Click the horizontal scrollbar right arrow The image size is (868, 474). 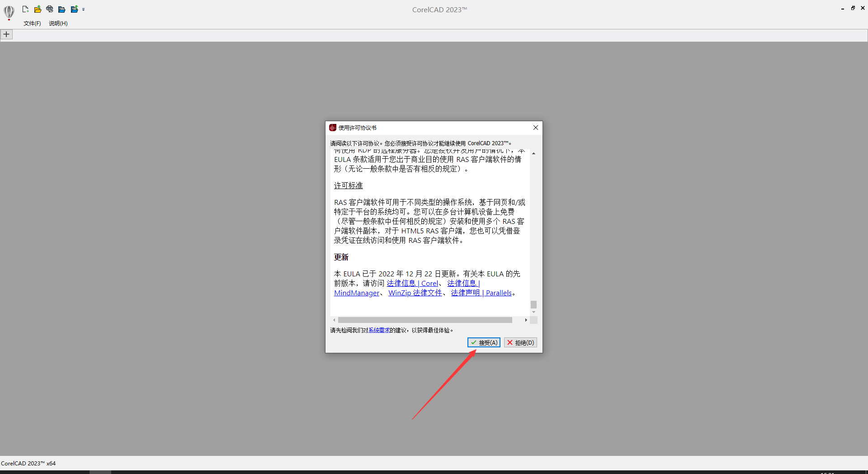pos(526,320)
